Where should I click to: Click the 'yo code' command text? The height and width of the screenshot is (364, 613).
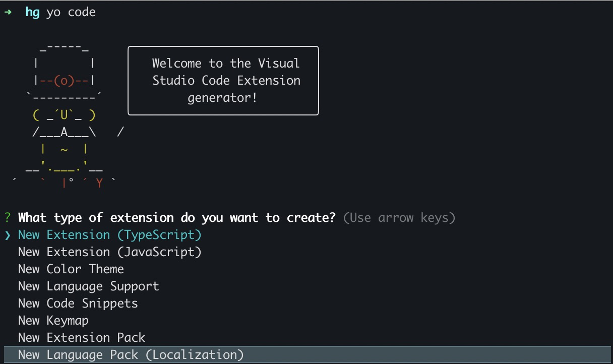[71, 13]
